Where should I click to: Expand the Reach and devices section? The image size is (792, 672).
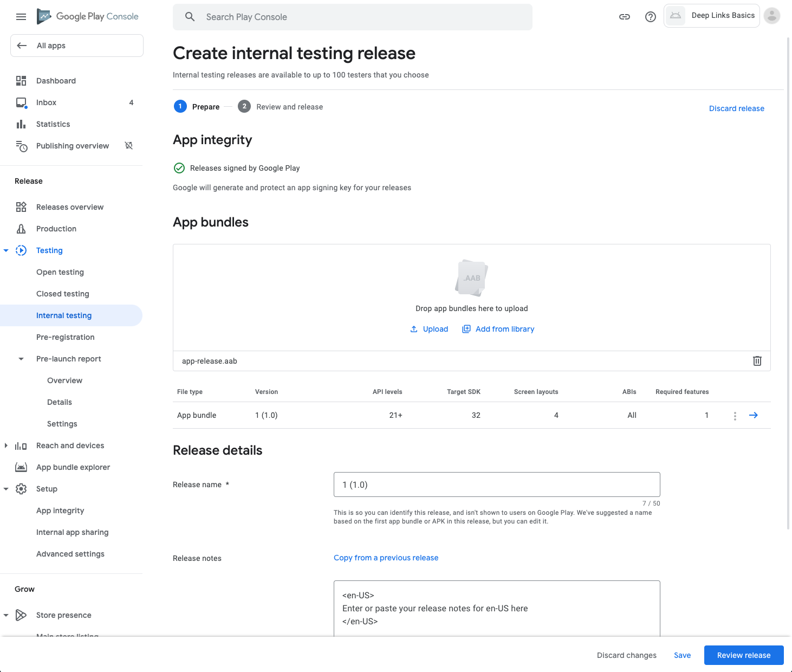click(x=6, y=445)
